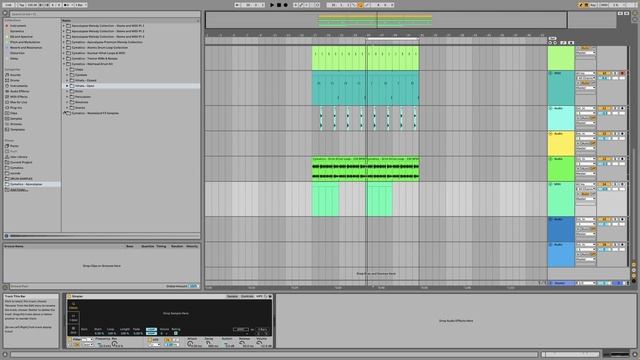
Task: Click the Tap tempo button
Action: (22, 5)
